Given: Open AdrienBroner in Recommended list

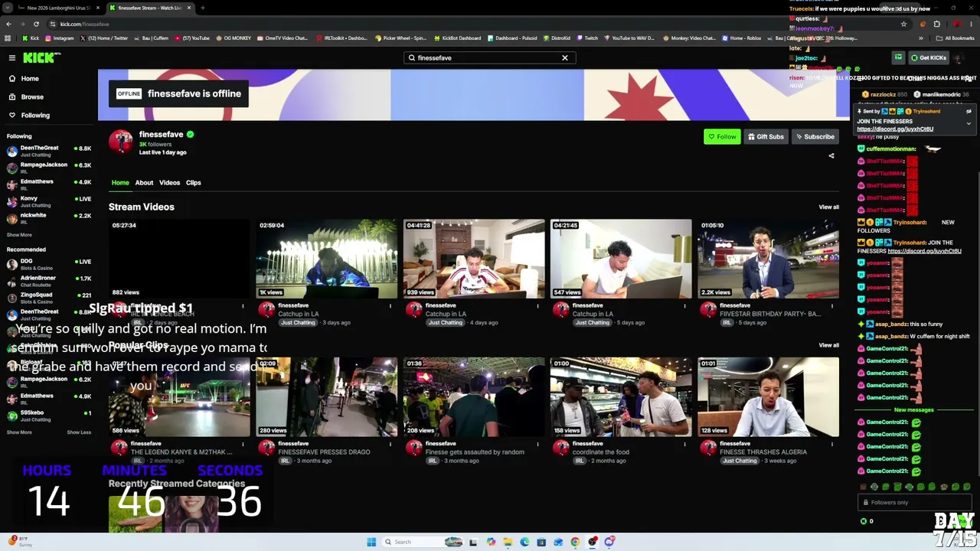Looking at the screenshot, I should click(x=47, y=280).
